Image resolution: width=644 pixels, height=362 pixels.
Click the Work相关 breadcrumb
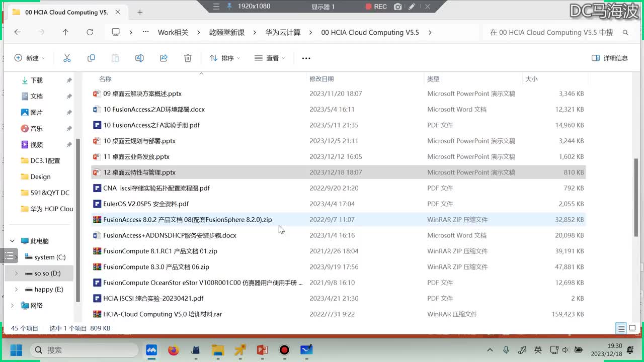(173, 32)
